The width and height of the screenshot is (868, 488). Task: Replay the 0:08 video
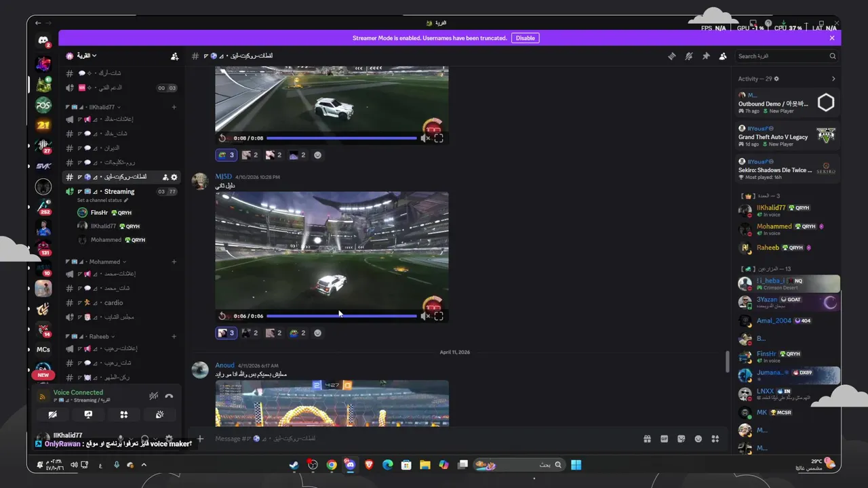(222, 138)
